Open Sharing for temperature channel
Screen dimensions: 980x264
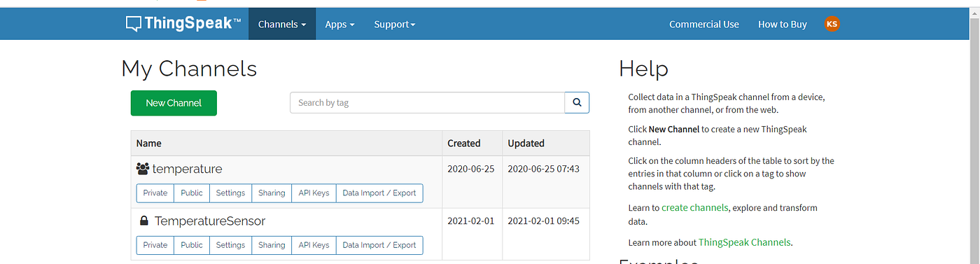(x=272, y=193)
